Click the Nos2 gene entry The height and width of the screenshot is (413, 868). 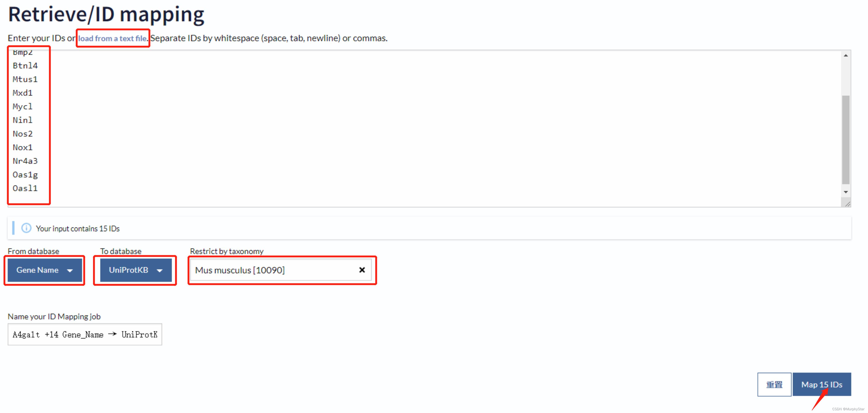(x=22, y=134)
